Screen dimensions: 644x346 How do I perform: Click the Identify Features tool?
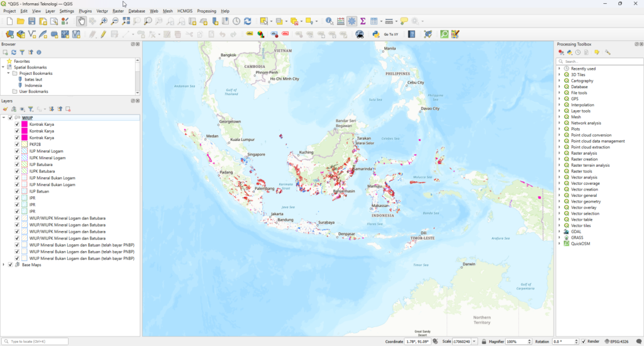[329, 21]
